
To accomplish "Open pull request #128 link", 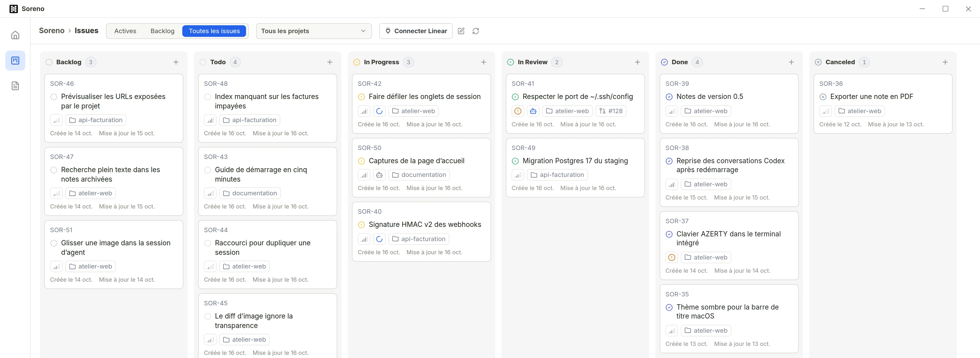I will click(611, 111).
